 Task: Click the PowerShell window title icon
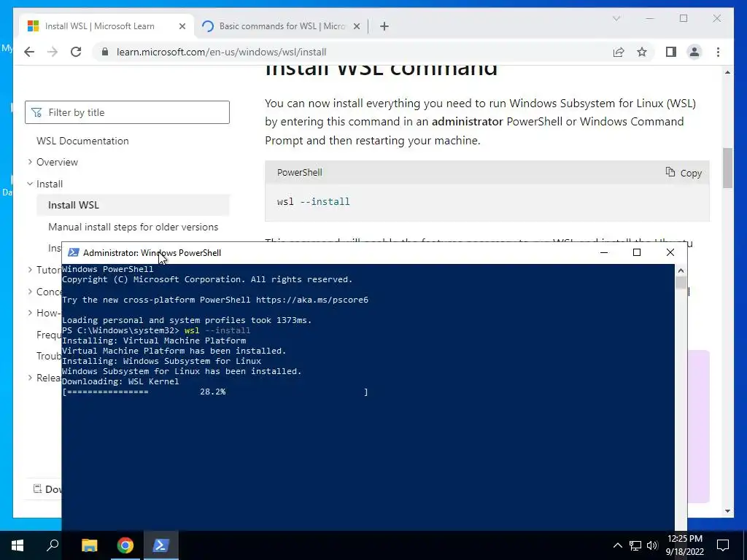pos(74,252)
